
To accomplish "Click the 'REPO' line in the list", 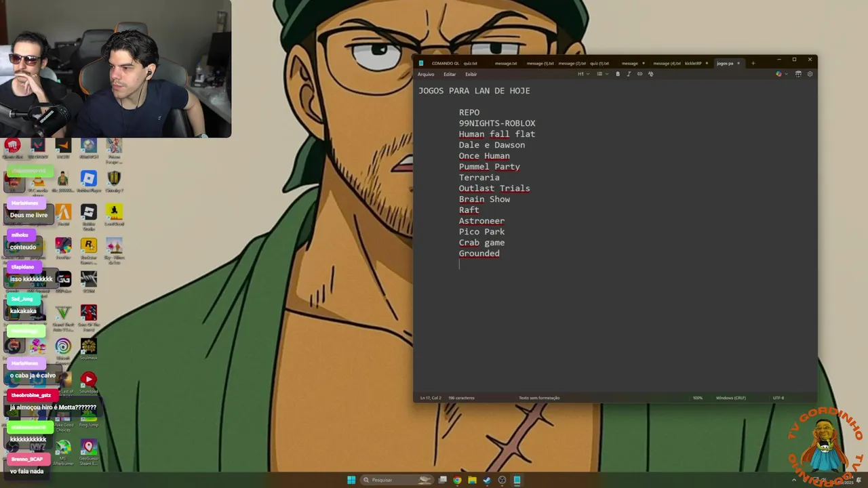I will pos(469,113).
